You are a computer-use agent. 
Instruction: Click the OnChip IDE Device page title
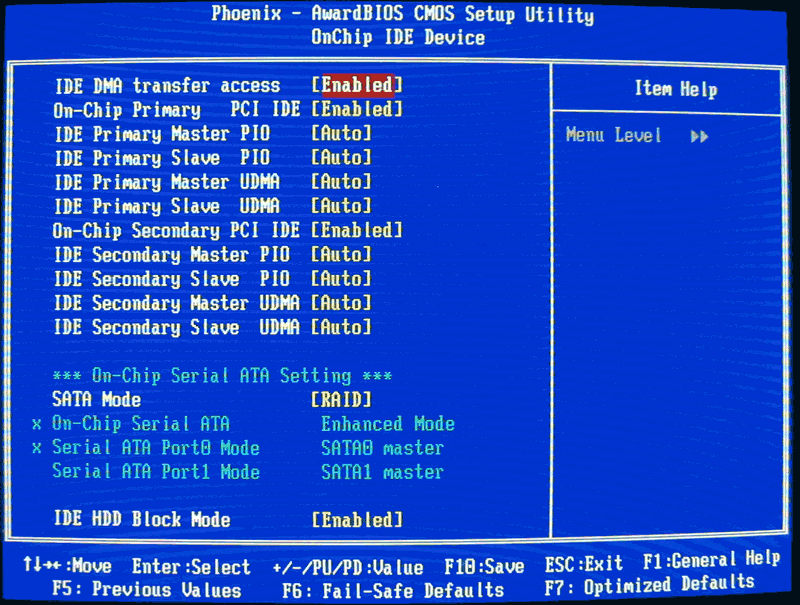(x=398, y=37)
